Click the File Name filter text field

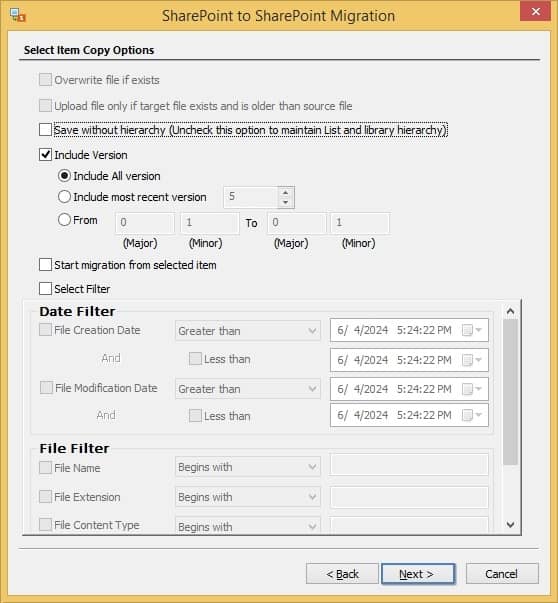coord(409,465)
